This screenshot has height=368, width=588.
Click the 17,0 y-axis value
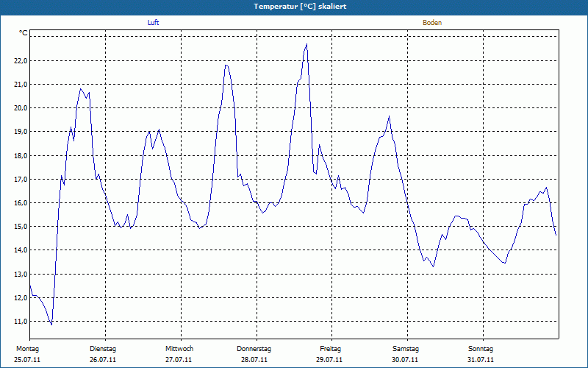[x=21, y=179]
